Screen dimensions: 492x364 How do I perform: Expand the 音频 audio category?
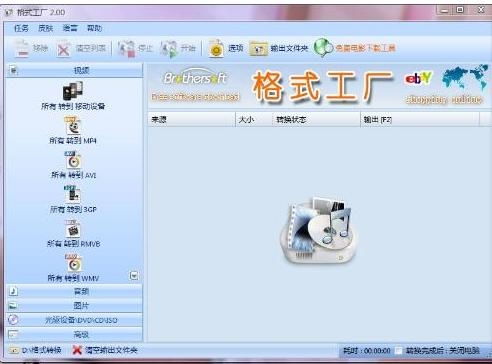click(x=74, y=291)
